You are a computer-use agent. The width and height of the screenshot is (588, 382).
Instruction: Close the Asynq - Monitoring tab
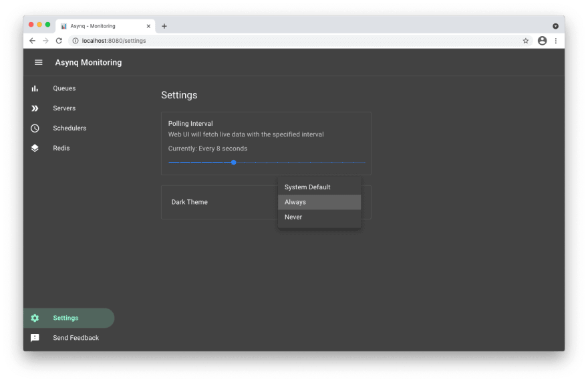[x=148, y=26]
